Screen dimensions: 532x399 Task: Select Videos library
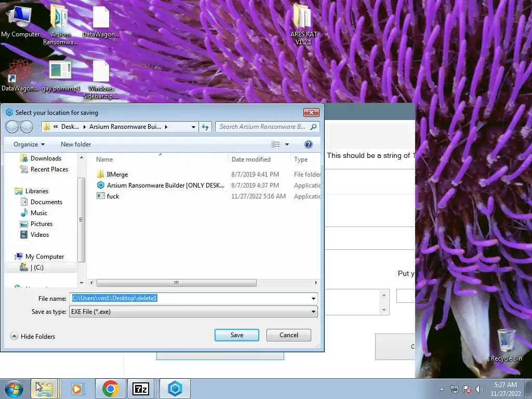[x=35, y=234]
